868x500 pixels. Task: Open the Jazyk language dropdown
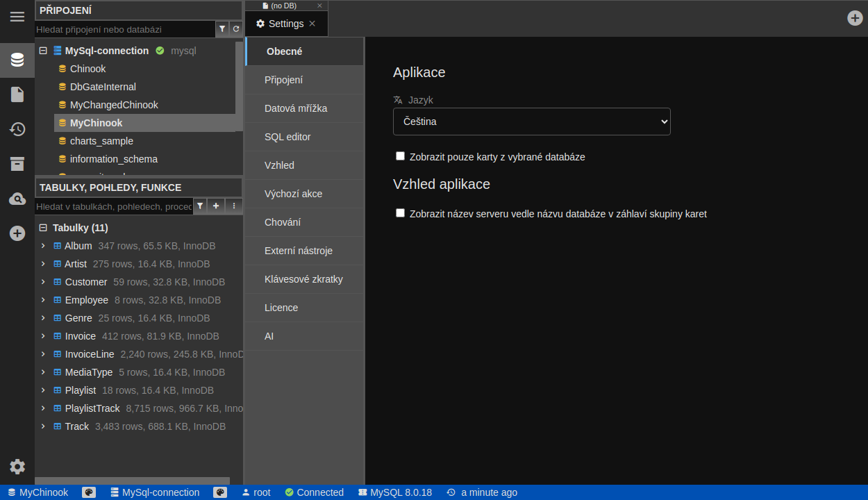pos(531,122)
